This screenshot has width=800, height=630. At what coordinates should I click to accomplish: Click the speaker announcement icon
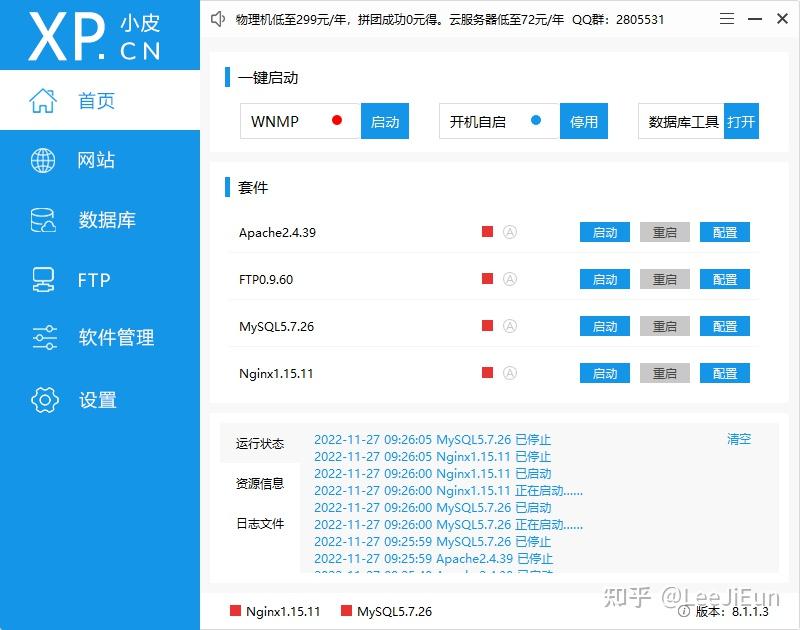(x=218, y=19)
